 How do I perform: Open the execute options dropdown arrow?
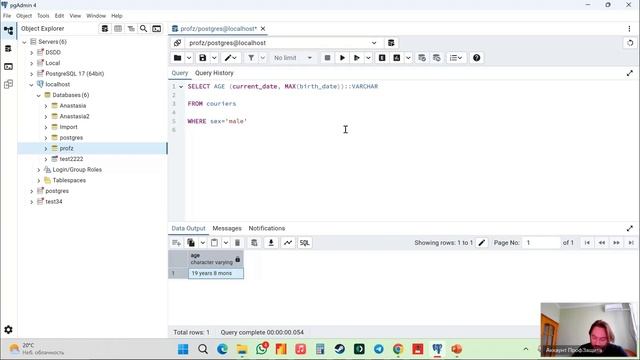click(368, 58)
